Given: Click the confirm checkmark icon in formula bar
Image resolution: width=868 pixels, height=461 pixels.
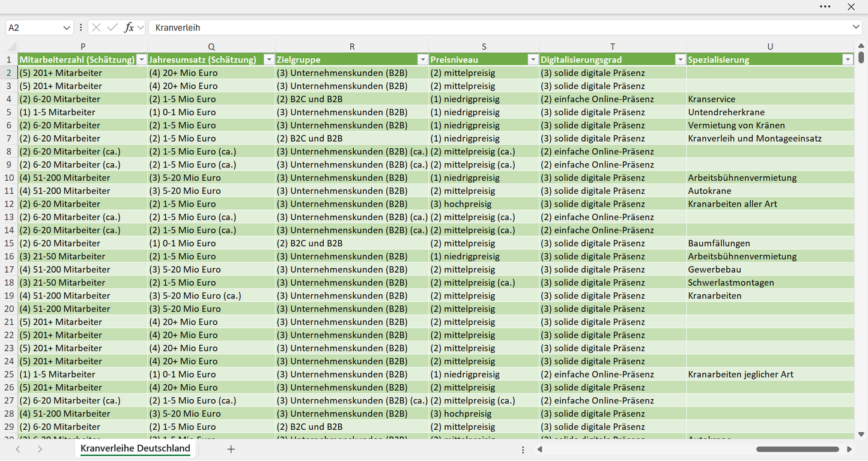Looking at the screenshot, I should click(x=112, y=28).
